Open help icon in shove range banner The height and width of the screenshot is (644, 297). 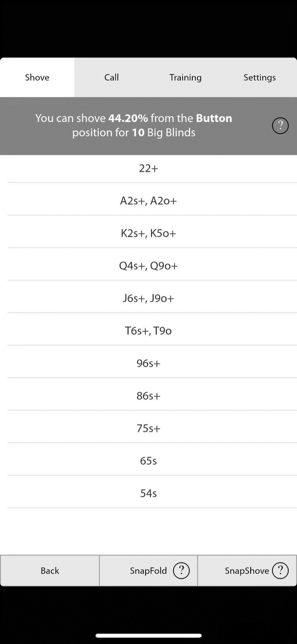(x=280, y=126)
